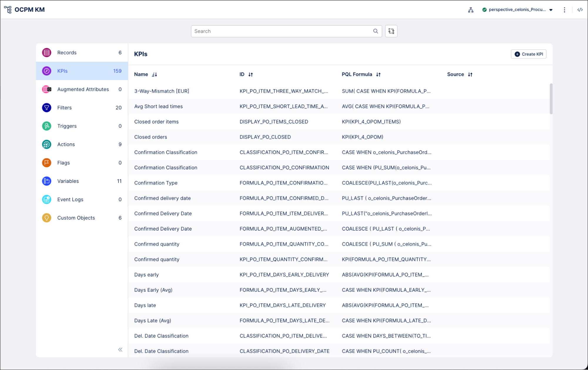Open Variables section in sidebar
Viewport: 588px width, 370px height.
pyautogui.click(x=82, y=181)
